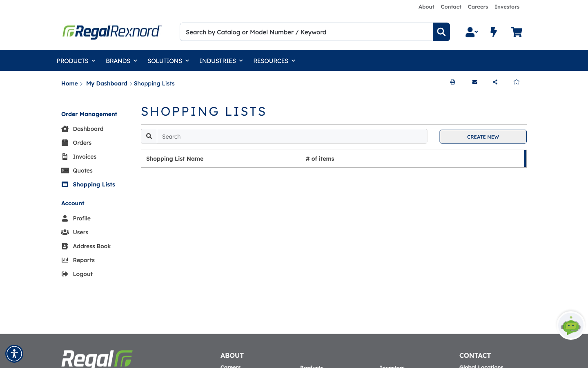The width and height of the screenshot is (588, 368).
Task: Click the shopping list search magnifier icon
Action: coord(149,136)
